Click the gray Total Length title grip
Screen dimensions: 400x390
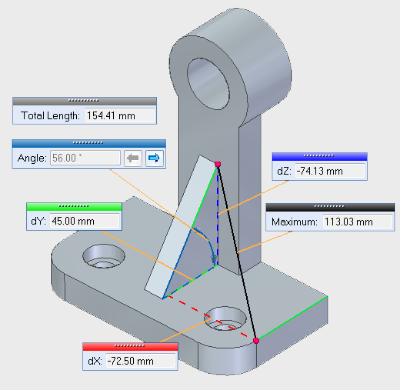[84, 101]
